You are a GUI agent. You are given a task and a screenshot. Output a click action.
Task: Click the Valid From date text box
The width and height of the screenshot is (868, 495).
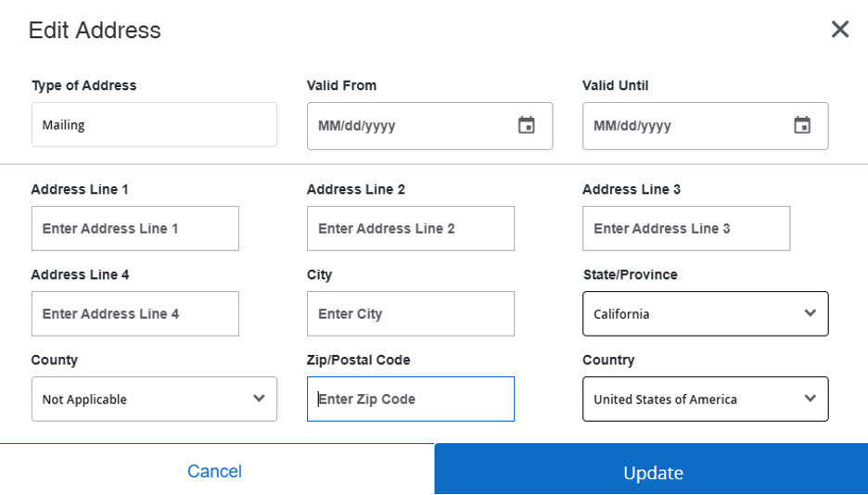click(408, 125)
